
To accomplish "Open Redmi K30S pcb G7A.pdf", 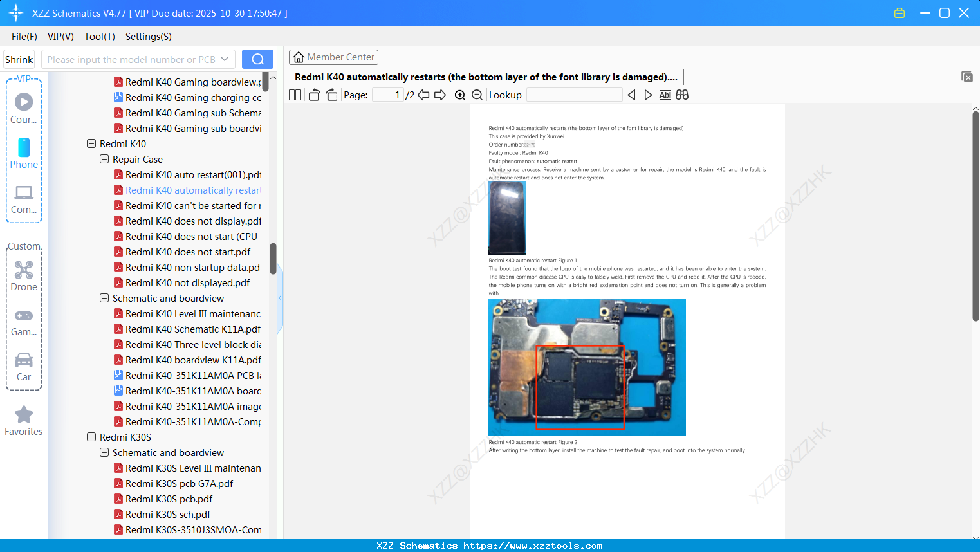I will [174, 483].
